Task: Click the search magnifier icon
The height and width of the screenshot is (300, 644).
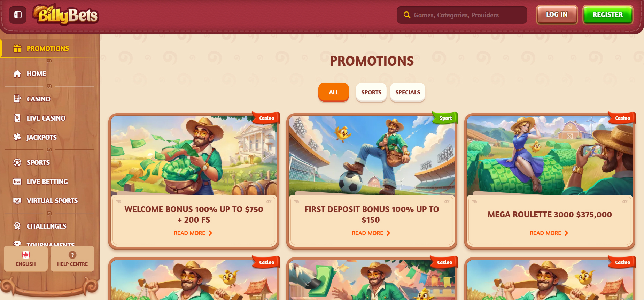Action: pyautogui.click(x=406, y=15)
